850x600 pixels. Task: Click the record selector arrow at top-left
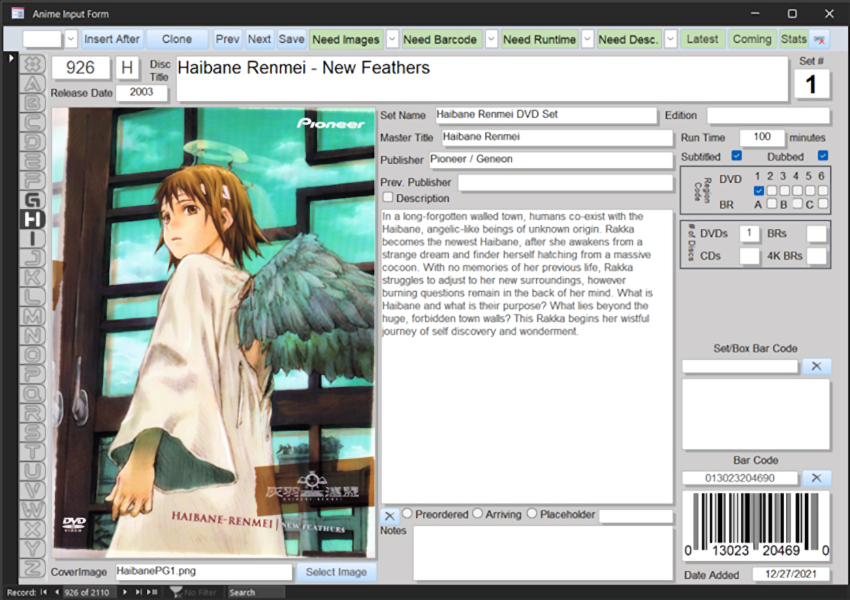coord(11,57)
